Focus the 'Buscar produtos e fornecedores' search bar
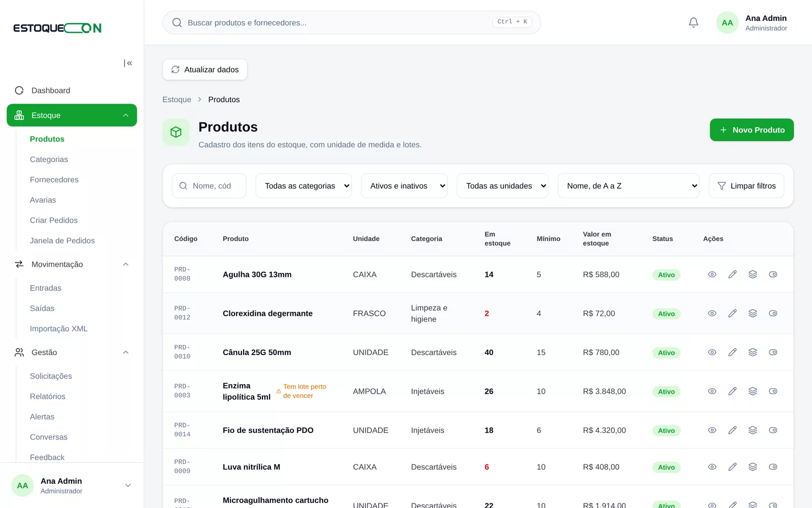The width and height of the screenshot is (812, 508). point(352,23)
